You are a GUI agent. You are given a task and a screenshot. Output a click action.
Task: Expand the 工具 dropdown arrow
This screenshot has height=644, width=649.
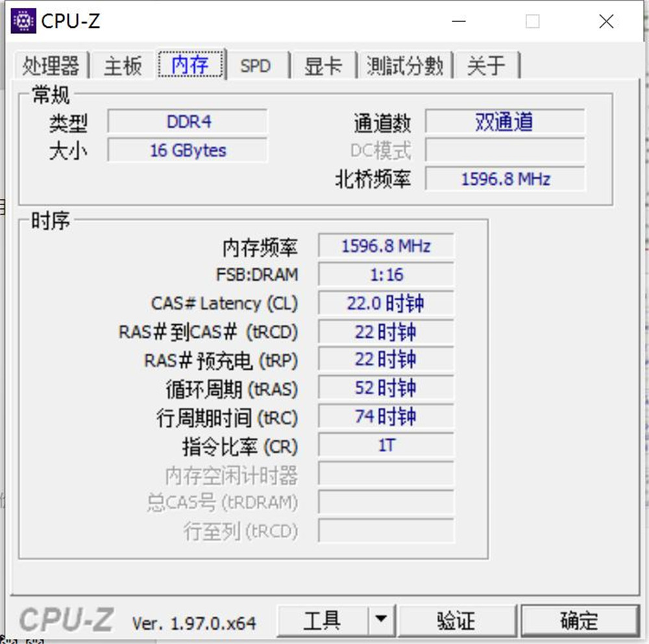tap(381, 620)
